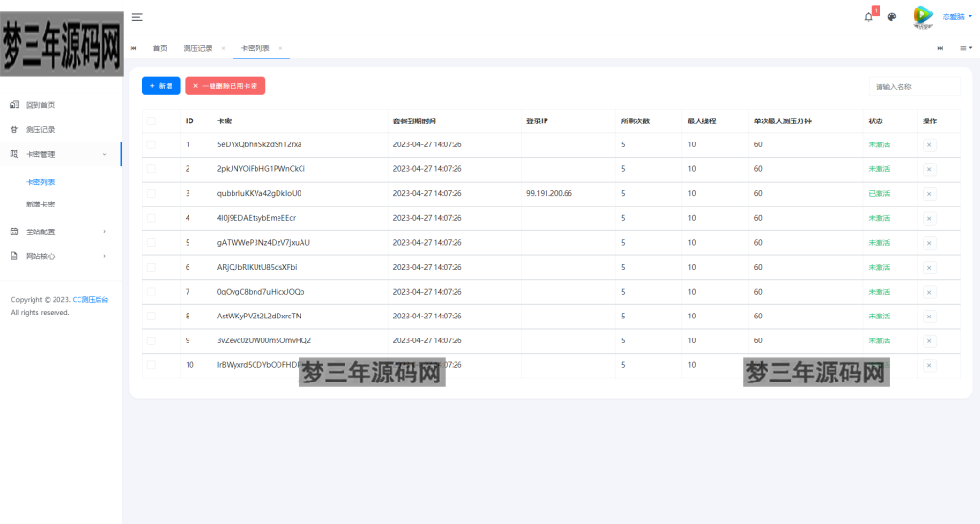The height and width of the screenshot is (524, 980).
Task: Click the 已激活 status in row 3
Action: pos(879,193)
